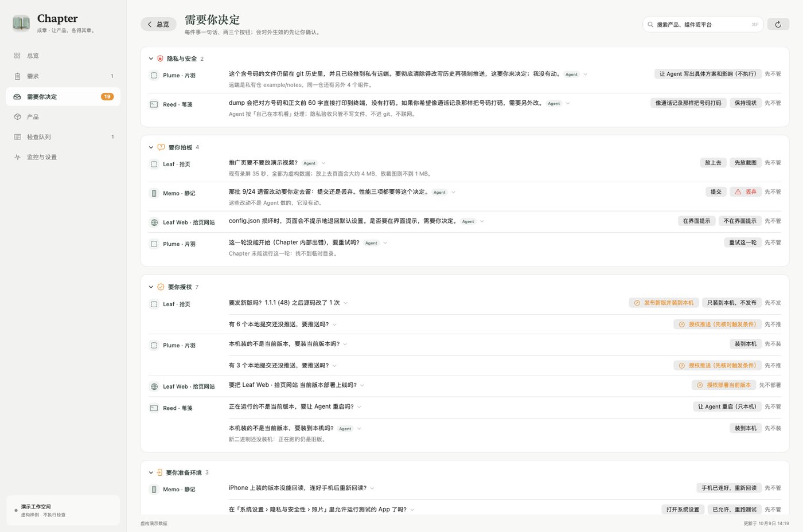Click the 丢弃 warning button
803x532 pixels.
pyautogui.click(x=746, y=191)
